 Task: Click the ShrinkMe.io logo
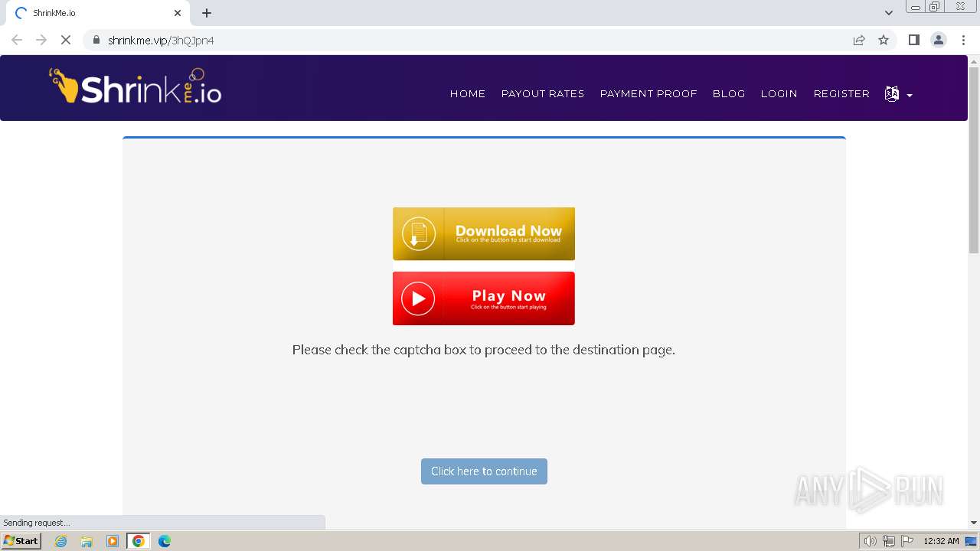136,86
